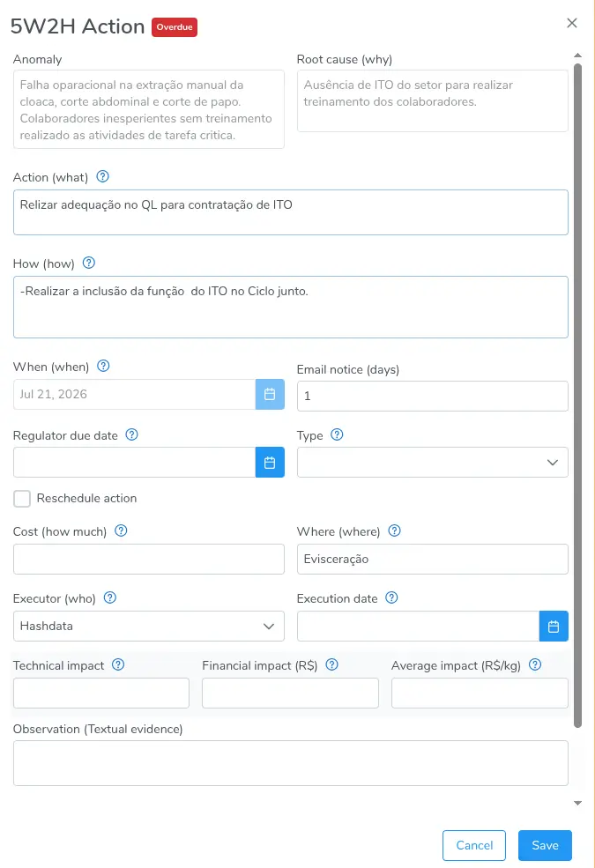Viewport: 595px width, 868px height.
Task: Focus the Observation (Textual evidence) field
Action: [291, 763]
